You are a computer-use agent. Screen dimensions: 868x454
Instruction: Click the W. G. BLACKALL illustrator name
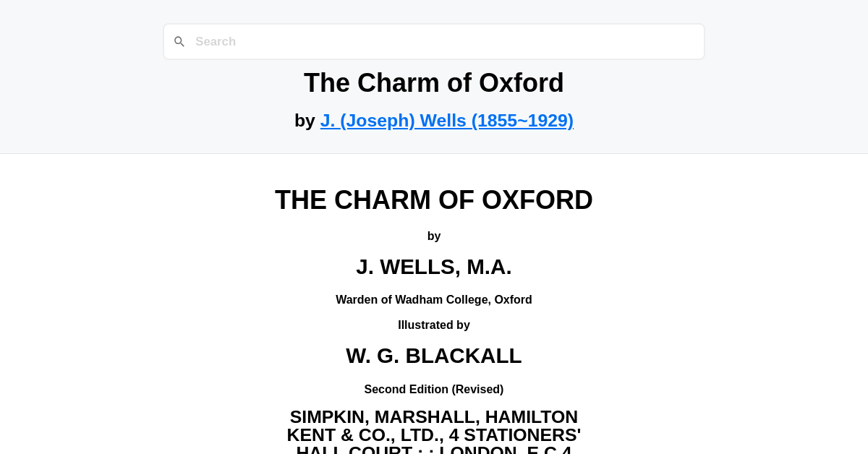pos(434,356)
